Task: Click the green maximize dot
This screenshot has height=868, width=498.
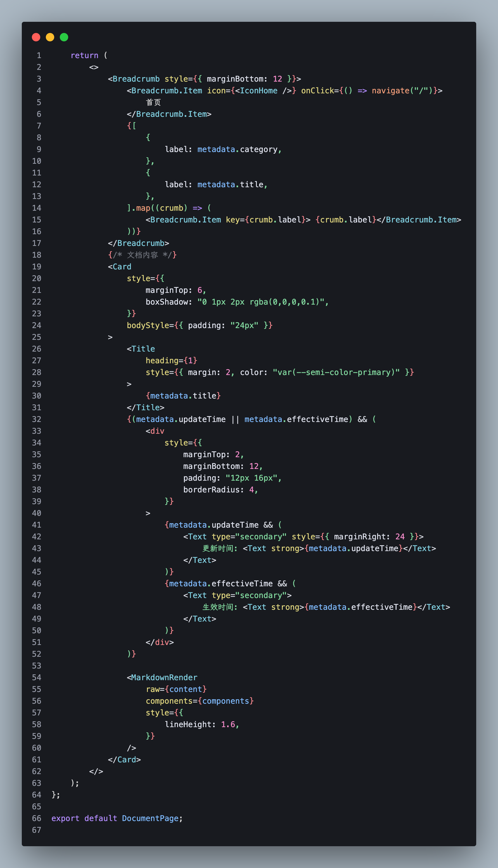Action: (x=64, y=37)
